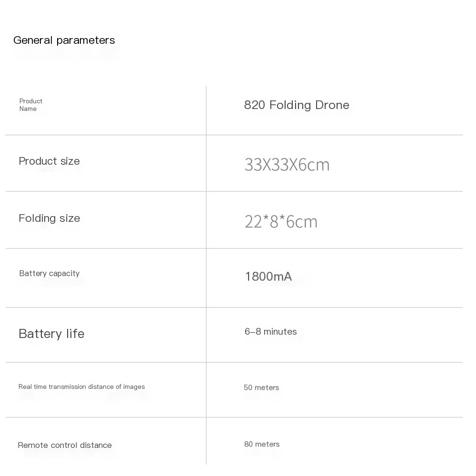This screenshot has height=476, width=476.
Task: Click Real time transmission distance of images
Action: coord(82,387)
